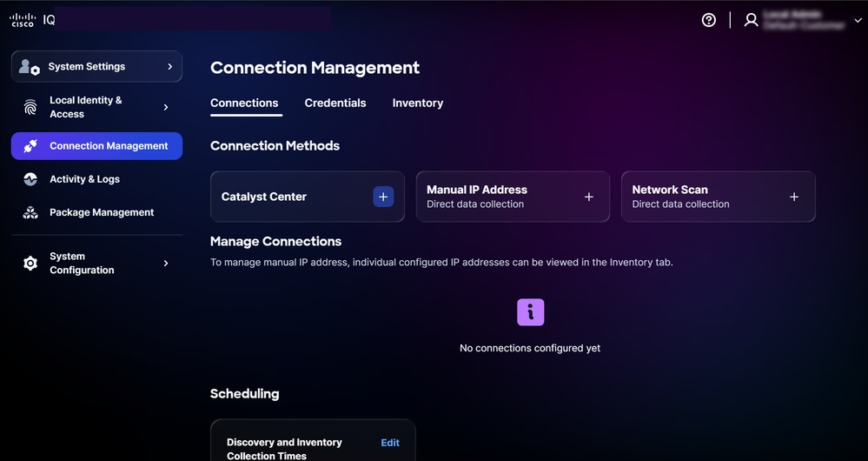The width and height of the screenshot is (868, 461).
Task: Click System Settings header button
Action: point(96,66)
